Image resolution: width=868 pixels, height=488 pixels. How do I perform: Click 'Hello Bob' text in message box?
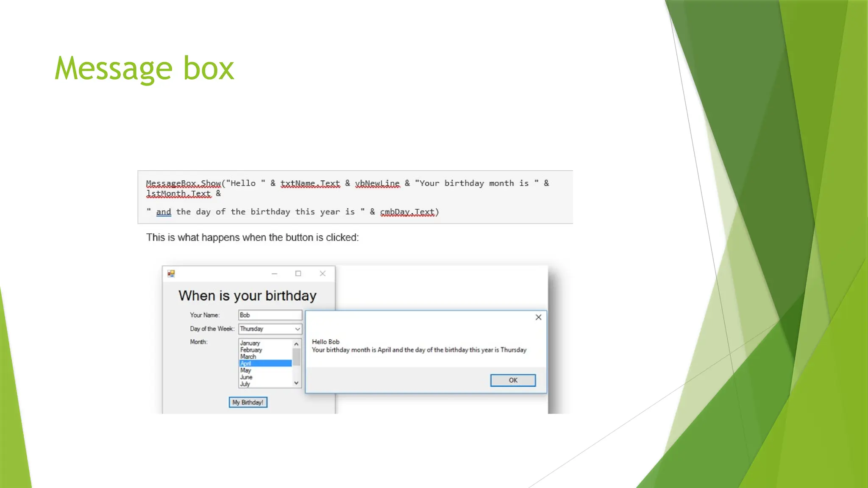(x=325, y=342)
